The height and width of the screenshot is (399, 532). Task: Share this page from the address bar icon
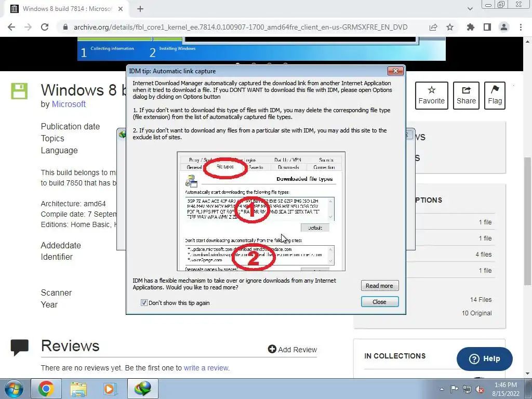tap(433, 27)
